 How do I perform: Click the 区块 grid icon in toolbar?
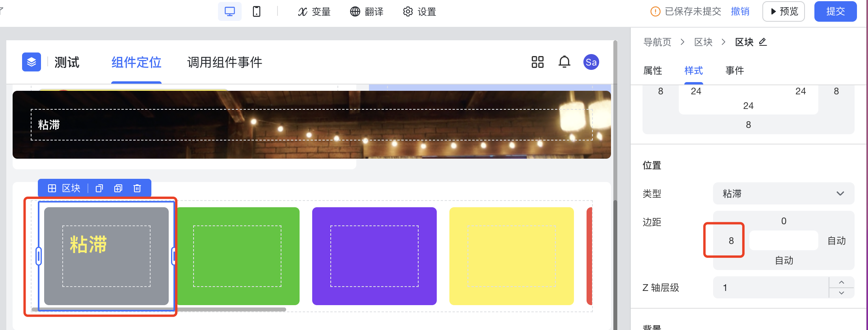[52, 188]
